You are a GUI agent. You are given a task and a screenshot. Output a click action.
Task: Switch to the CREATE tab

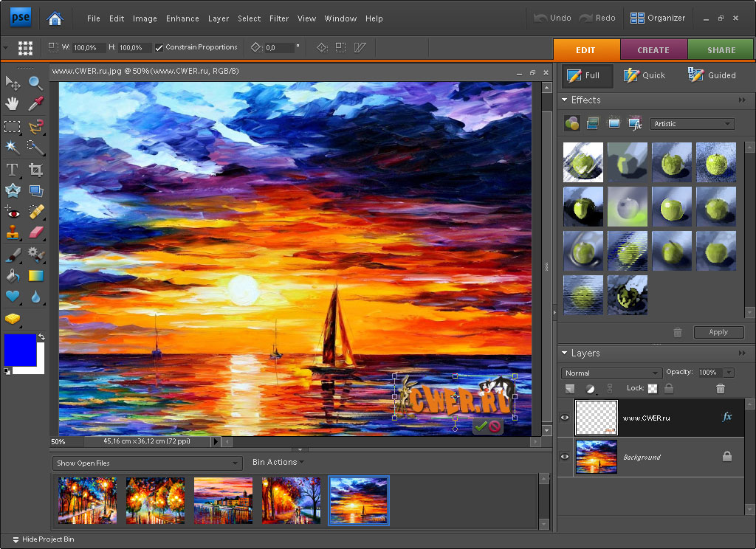653,50
